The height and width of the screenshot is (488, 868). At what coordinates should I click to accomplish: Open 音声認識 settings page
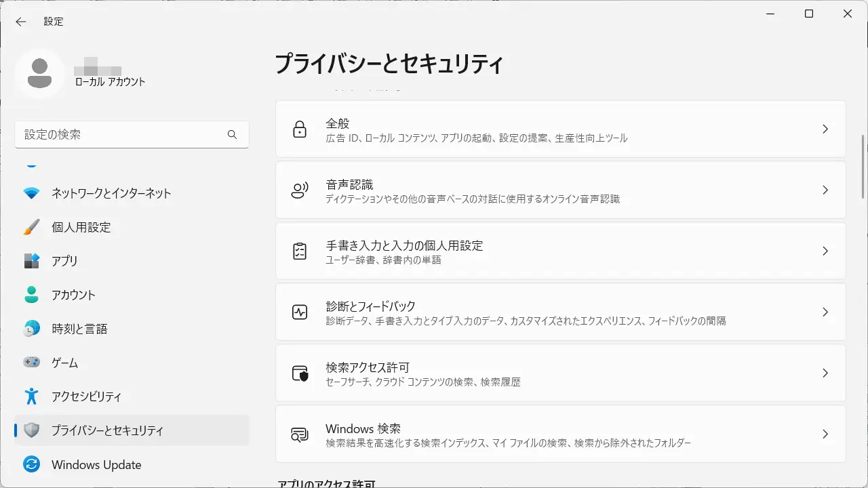tap(561, 190)
